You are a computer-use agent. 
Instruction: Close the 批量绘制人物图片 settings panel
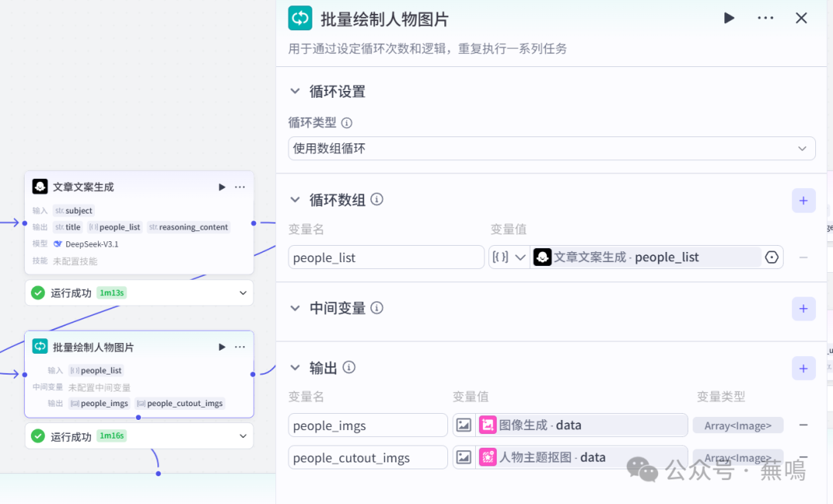point(801,18)
